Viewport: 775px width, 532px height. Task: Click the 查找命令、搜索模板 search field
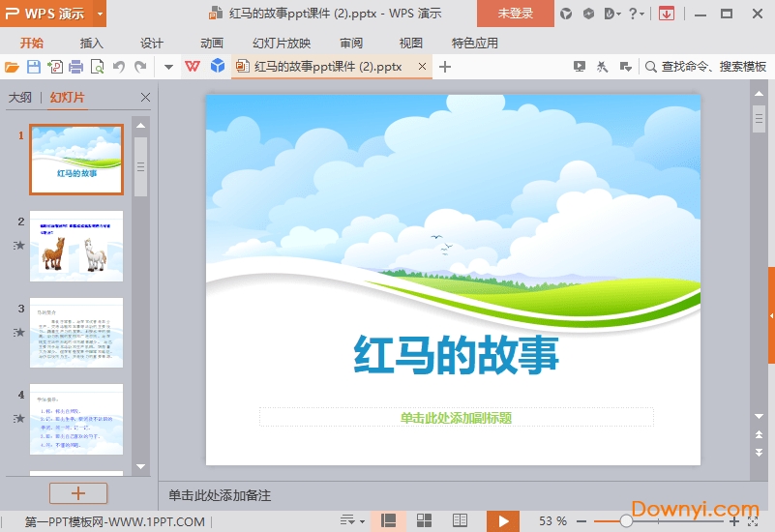pyautogui.click(x=705, y=67)
